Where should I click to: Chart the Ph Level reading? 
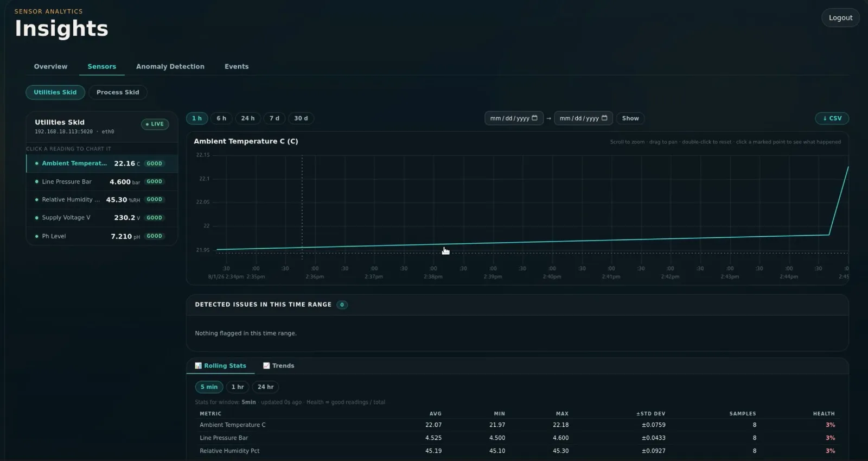click(x=102, y=236)
